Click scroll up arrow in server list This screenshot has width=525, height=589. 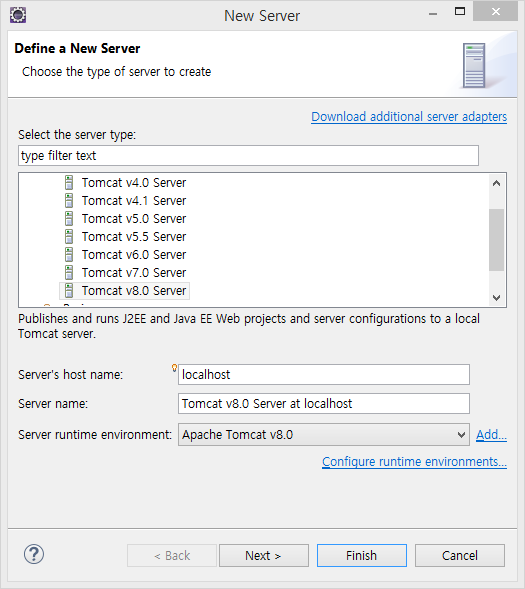[496, 183]
